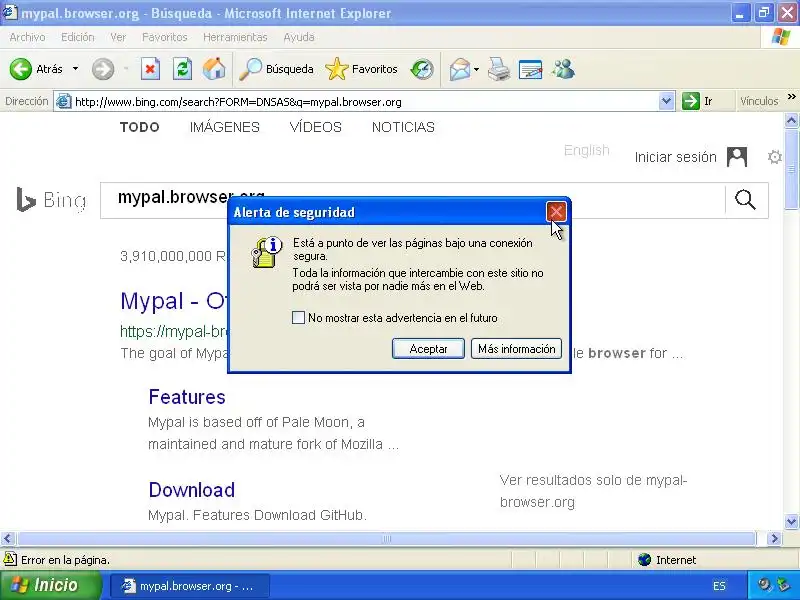The width and height of the screenshot is (800, 600).
Task: Open the Edición menu
Action: pos(78,37)
